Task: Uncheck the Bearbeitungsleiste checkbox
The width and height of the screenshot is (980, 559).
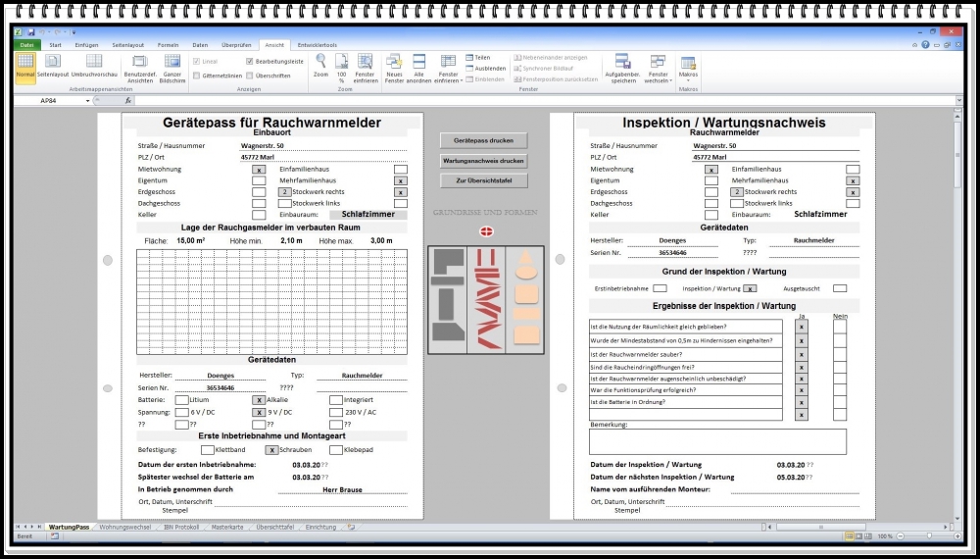Action: pos(250,61)
